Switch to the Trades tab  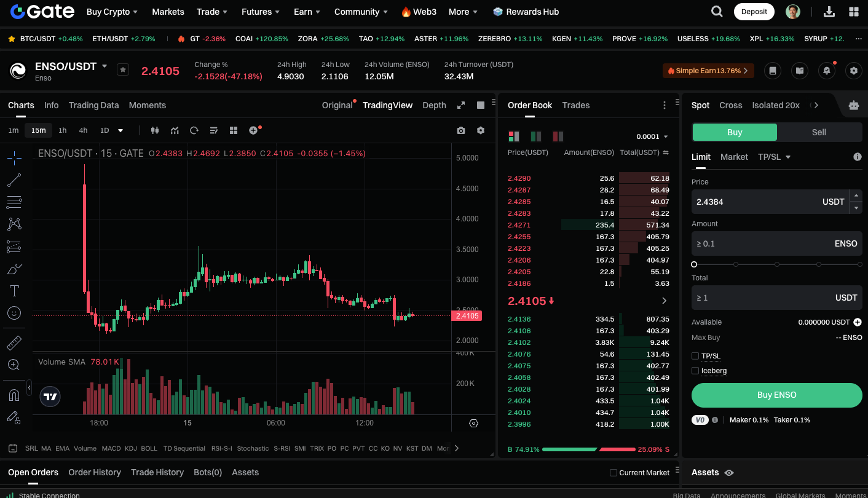pos(576,105)
